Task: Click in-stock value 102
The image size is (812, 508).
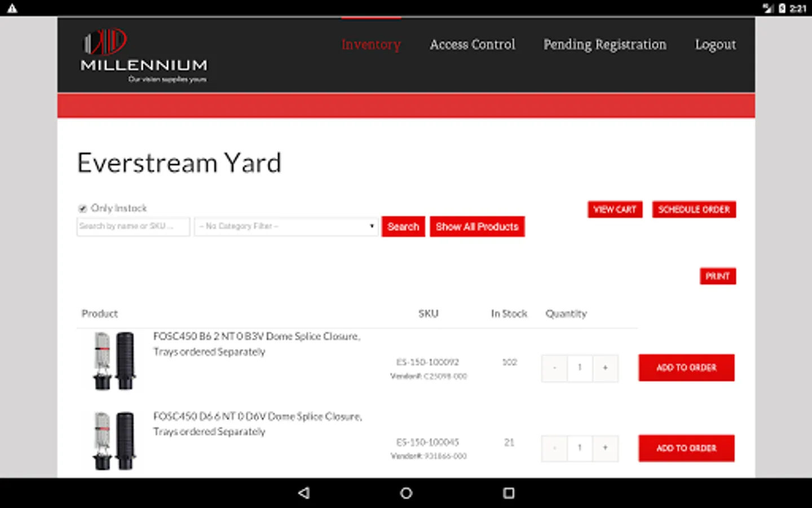Action: pyautogui.click(x=510, y=362)
